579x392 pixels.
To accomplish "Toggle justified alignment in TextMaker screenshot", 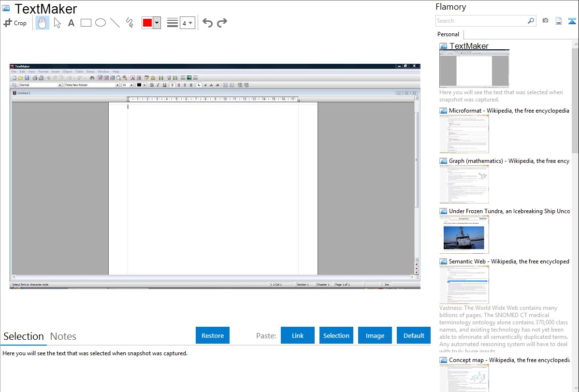I will coord(191,85).
